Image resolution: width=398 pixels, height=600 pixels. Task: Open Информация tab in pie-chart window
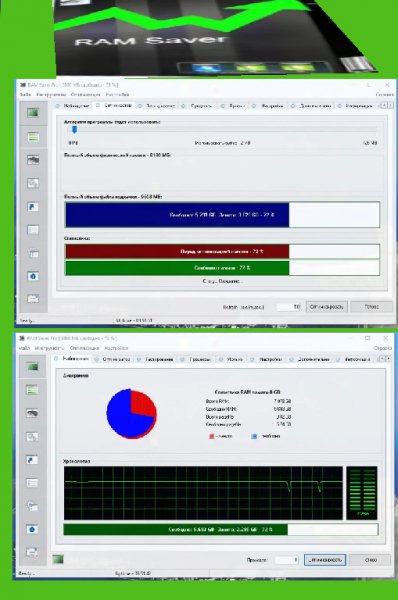[354, 359]
